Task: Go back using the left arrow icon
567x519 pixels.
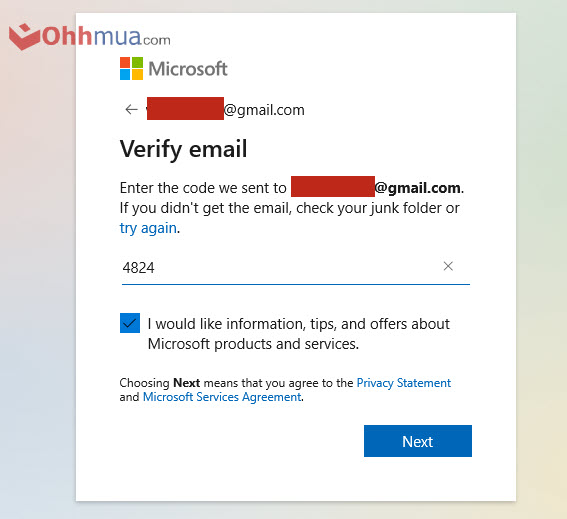Action: 131,109
